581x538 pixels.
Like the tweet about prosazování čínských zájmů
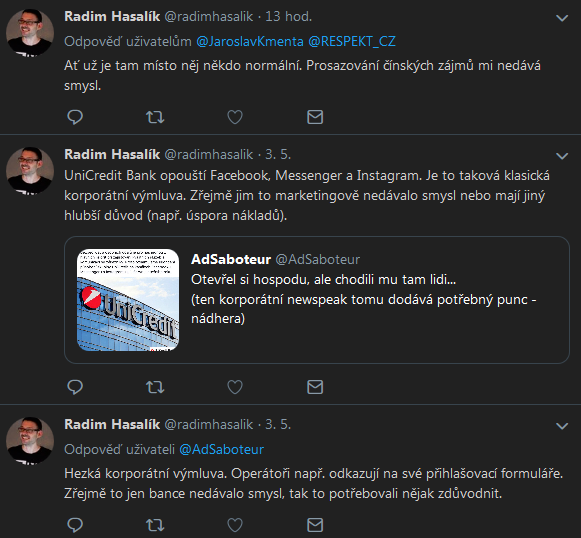(235, 117)
